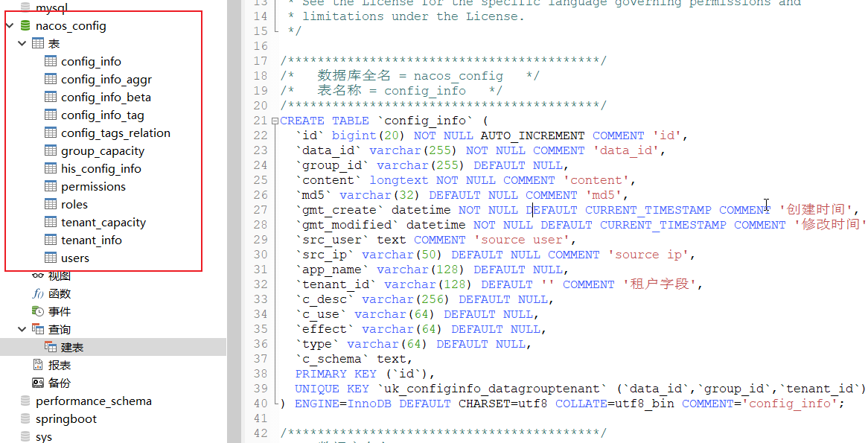The height and width of the screenshot is (443, 868).
Task: Click 'gmt_create' column on line 27
Action: point(339,211)
